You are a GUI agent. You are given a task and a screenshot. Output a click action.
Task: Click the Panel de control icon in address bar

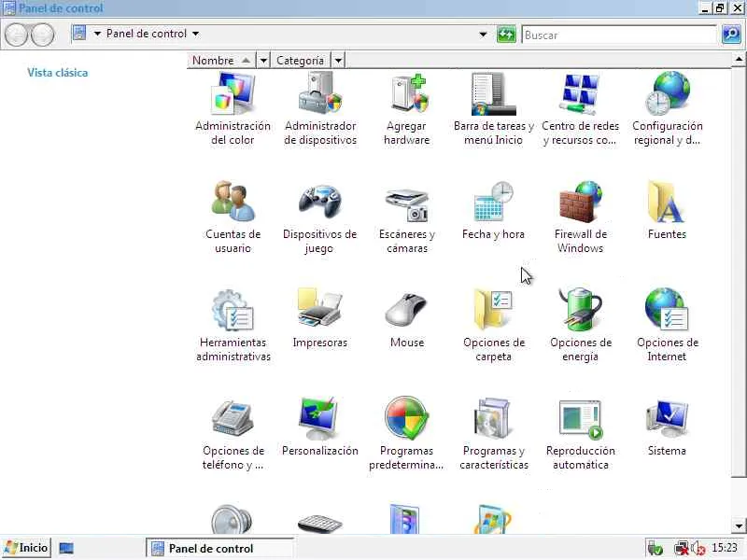click(79, 34)
